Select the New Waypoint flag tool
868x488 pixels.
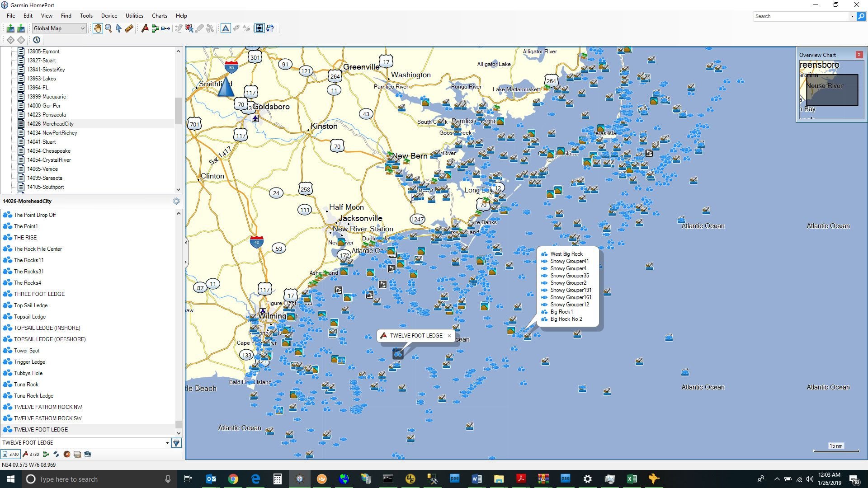pyautogui.click(x=145, y=28)
